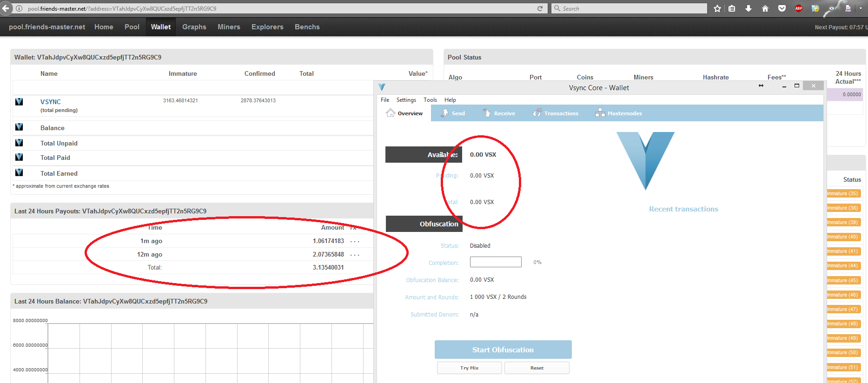This screenshot has height=383, width=868.
Task: Open the browser downloads arrow icon
Action: point(749,8)
